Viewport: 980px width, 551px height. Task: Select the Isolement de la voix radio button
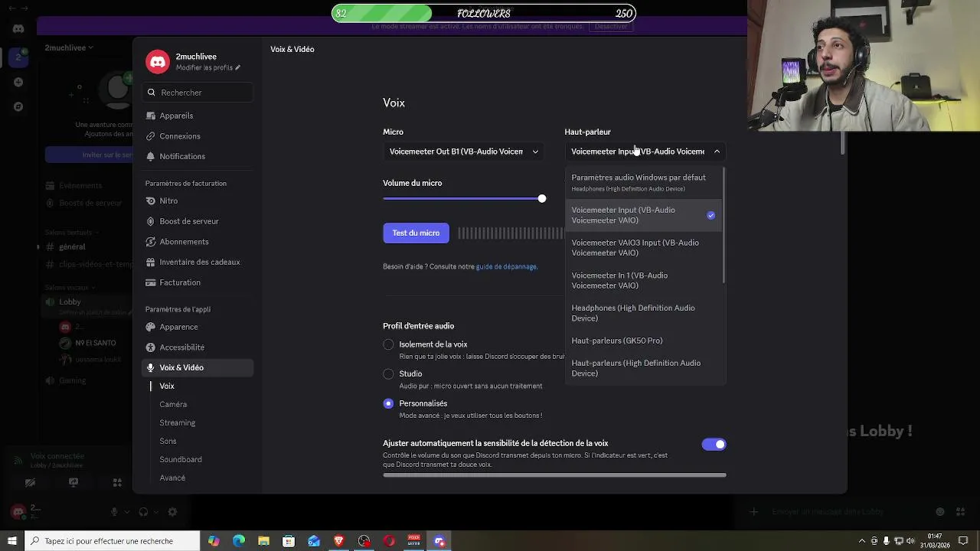(388, 344)
